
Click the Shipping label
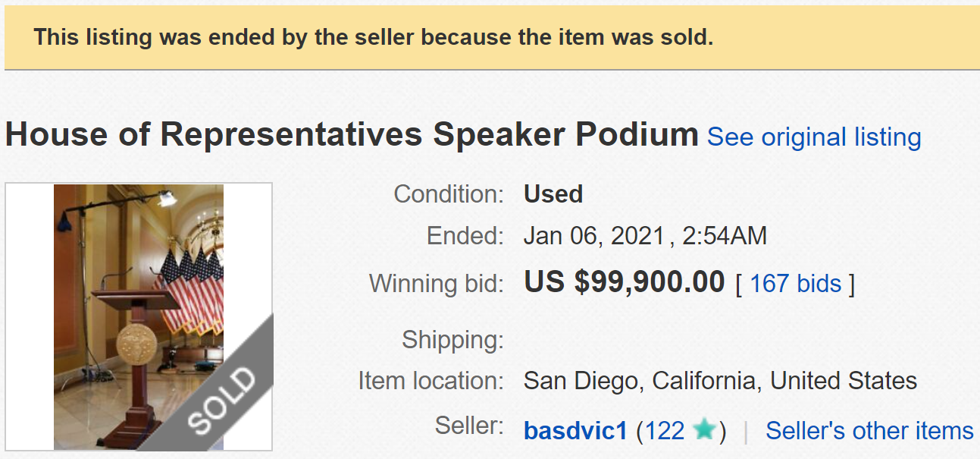tap(452, 339)
